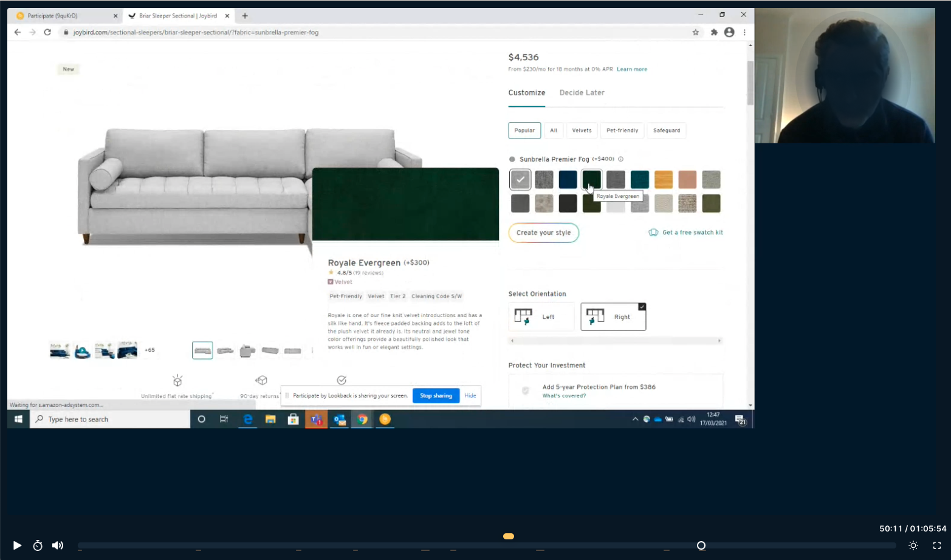This screenshot has height=560, width=951.
Task: Select the Left sectional orientation
Action: pos(540,316)
